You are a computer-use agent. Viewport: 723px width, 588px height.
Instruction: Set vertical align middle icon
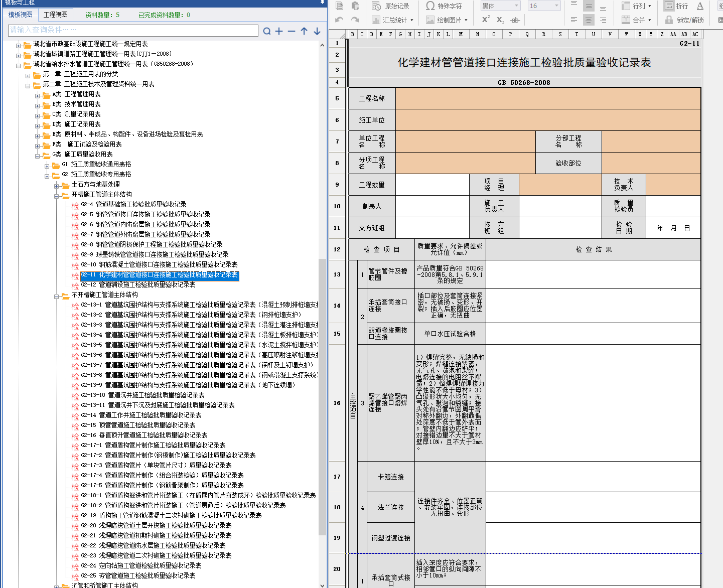[589, 6]
